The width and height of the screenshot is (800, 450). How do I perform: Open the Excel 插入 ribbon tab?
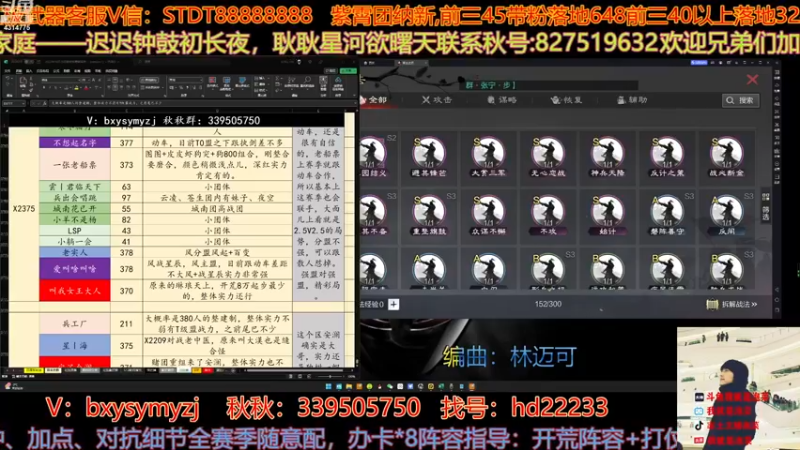point(29,70)
